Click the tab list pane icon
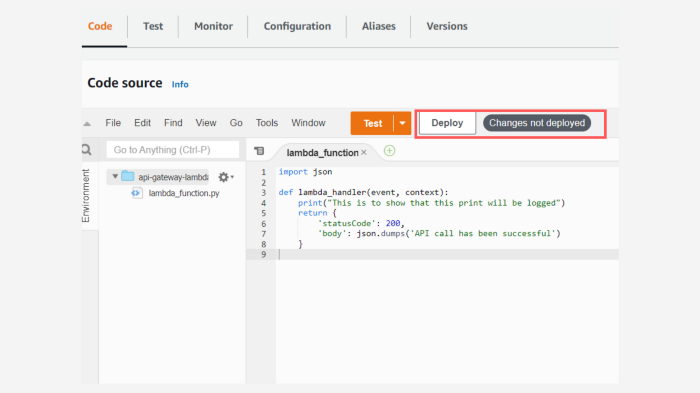This screenshot has width=700, height=393. point(259,151)
